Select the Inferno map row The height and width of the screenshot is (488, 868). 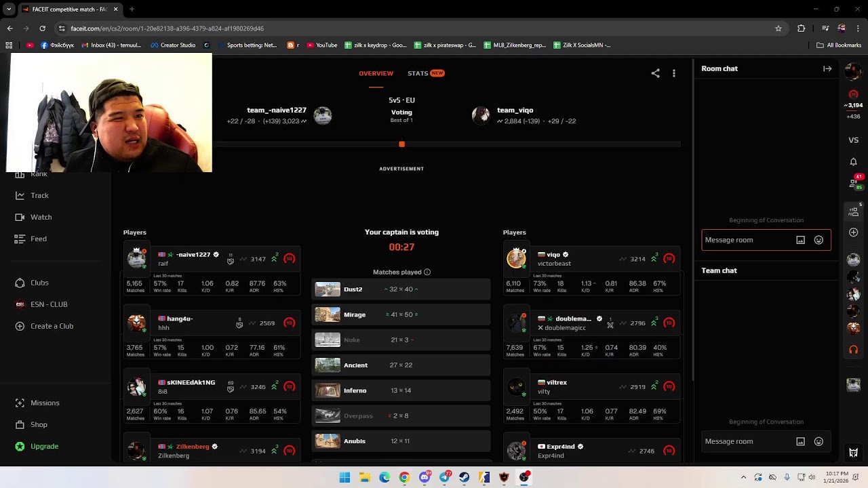(401, 390)
